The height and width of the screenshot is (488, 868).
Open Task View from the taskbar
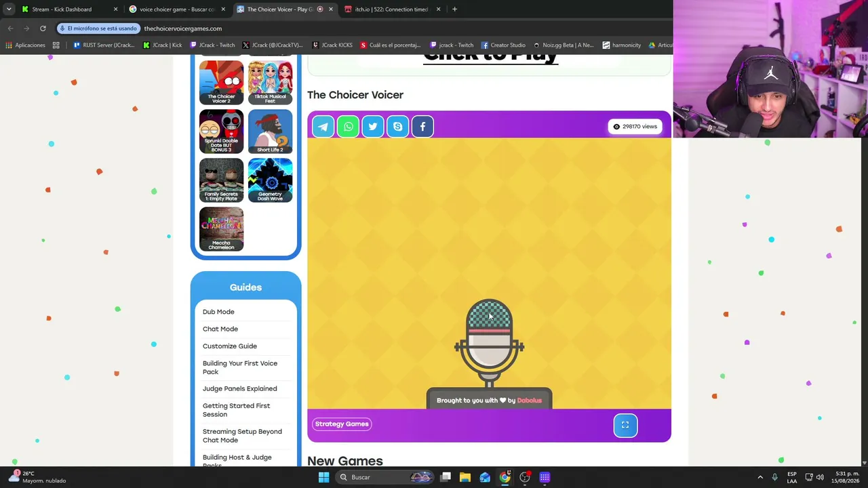click(x=446, y=477)
